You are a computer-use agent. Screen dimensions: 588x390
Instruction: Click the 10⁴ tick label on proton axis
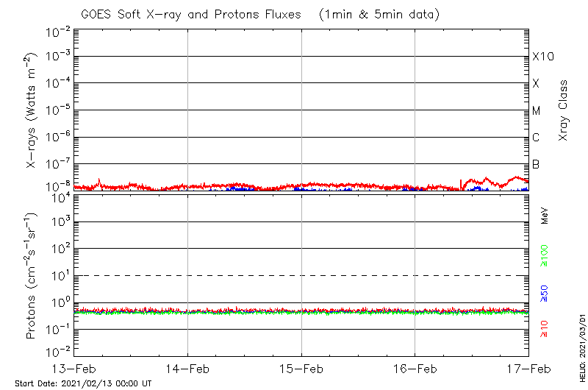tap(59, 196)
